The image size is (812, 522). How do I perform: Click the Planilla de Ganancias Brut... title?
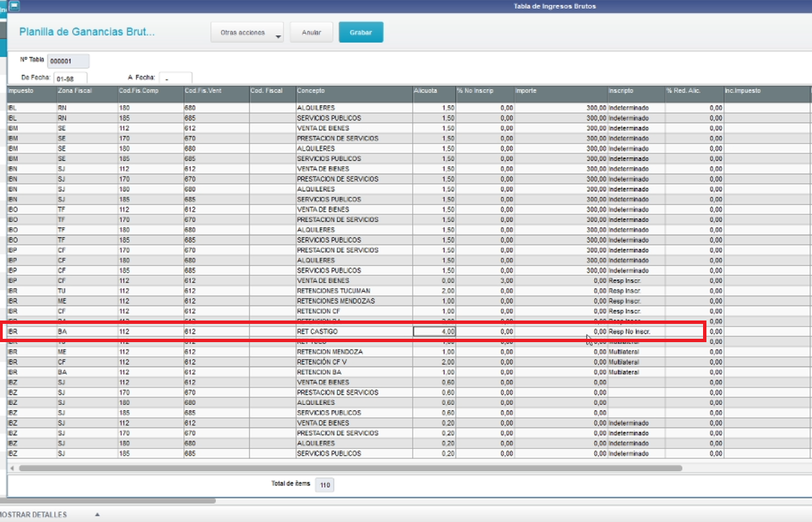coord(87,32)
